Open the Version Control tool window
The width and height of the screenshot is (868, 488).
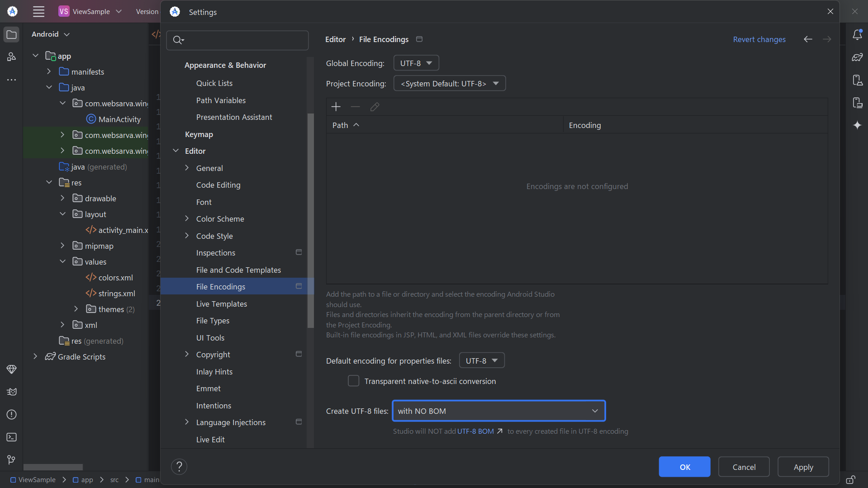11,460
